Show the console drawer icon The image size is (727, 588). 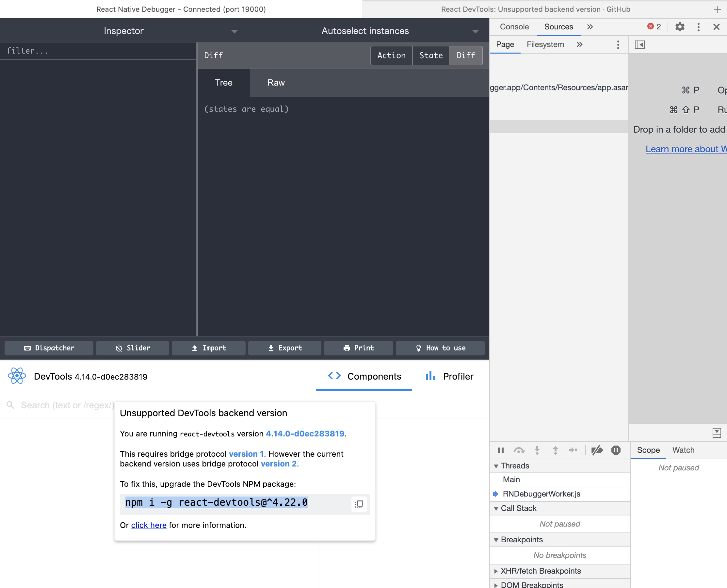(x=717, y=433)
